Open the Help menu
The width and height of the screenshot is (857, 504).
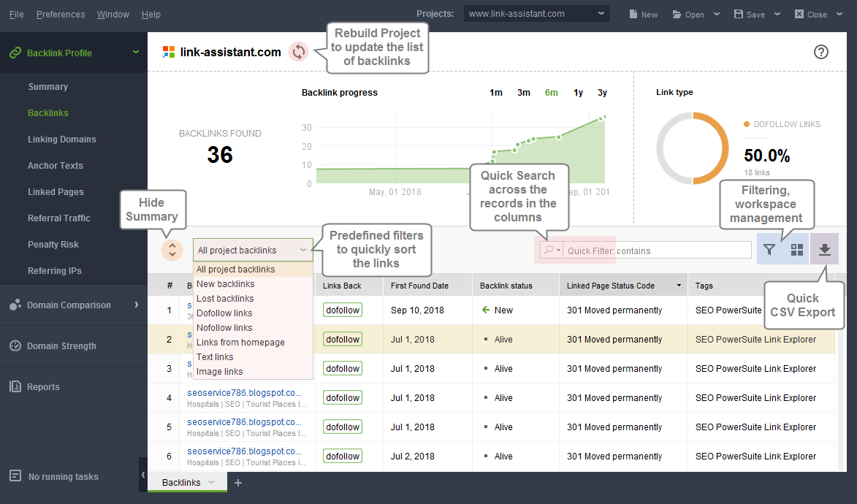(x=151, y=14)
